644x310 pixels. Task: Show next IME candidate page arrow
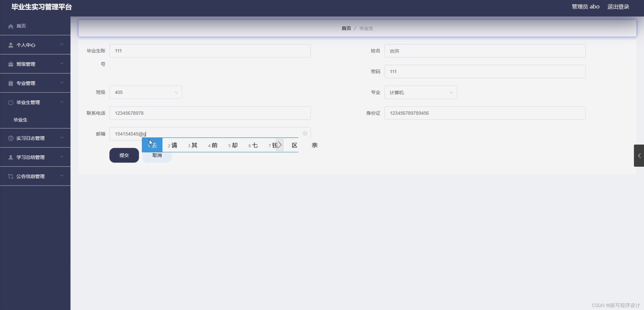(279, 145)
